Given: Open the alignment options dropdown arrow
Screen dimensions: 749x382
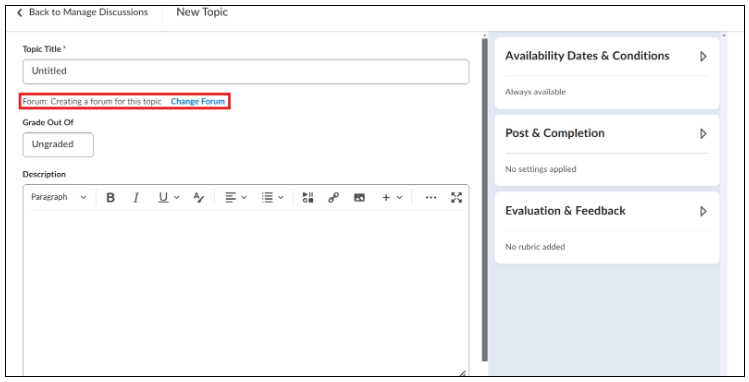Looking at the screenshot, I should point(244,197).
